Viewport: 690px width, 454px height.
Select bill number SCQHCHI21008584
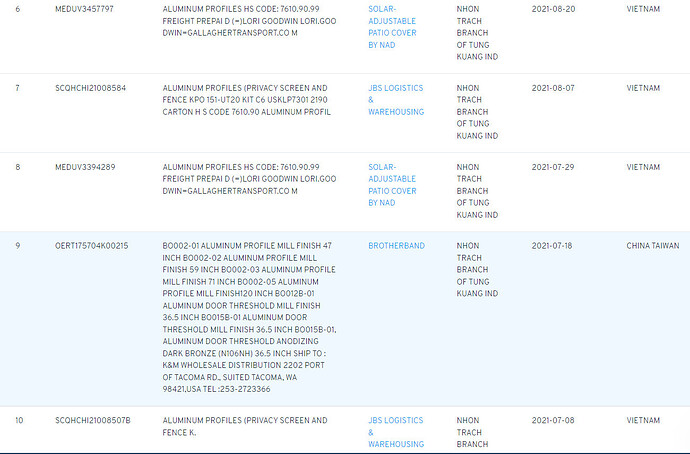[x=91, y=88]
